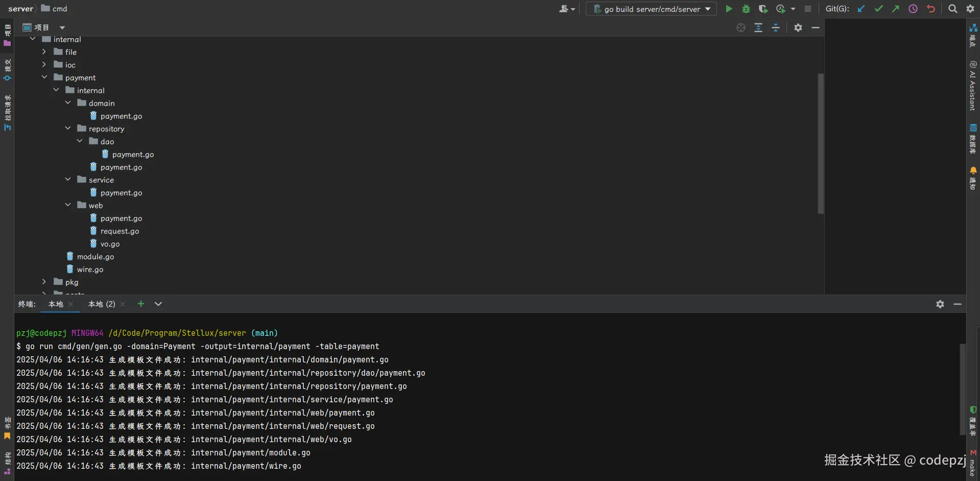
Task: Hide the terminal tool window
Action: point(958,304)
